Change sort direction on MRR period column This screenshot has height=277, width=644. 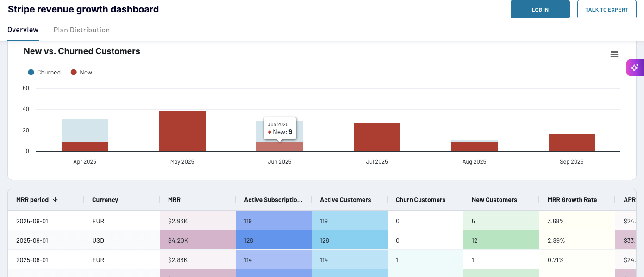55,199
